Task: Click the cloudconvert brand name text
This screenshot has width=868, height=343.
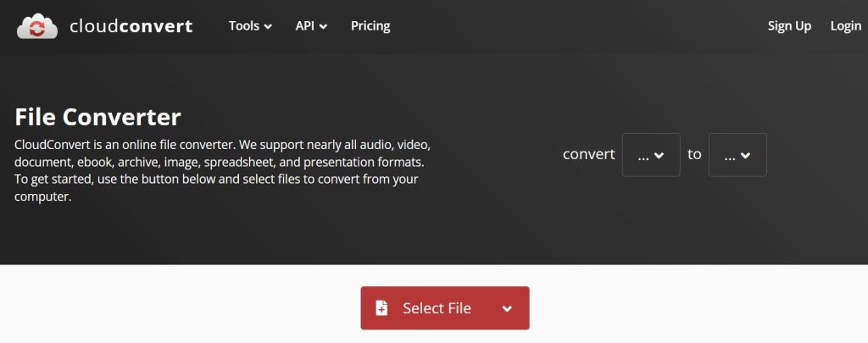Action: [x=131, y=26]
